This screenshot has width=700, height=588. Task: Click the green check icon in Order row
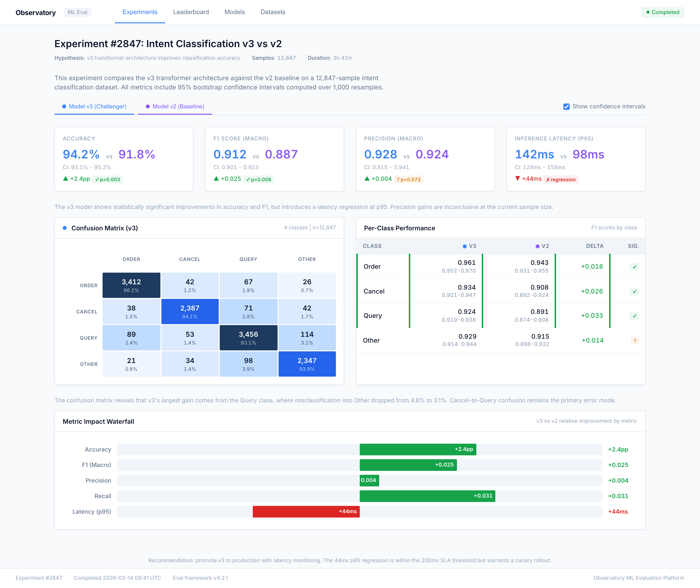tap(634, 267)
